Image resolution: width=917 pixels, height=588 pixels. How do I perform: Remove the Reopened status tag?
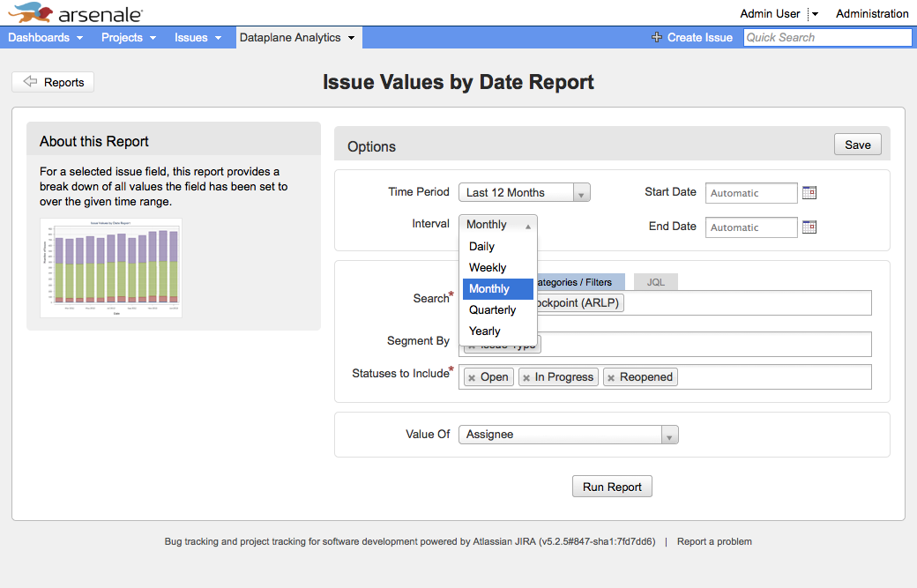(x=611, y=377)
